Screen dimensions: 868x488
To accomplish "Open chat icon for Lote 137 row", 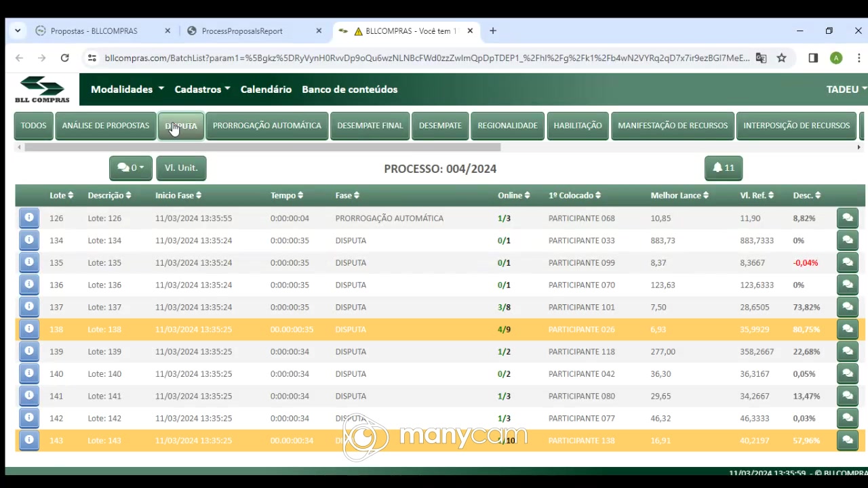I will 847,307.
